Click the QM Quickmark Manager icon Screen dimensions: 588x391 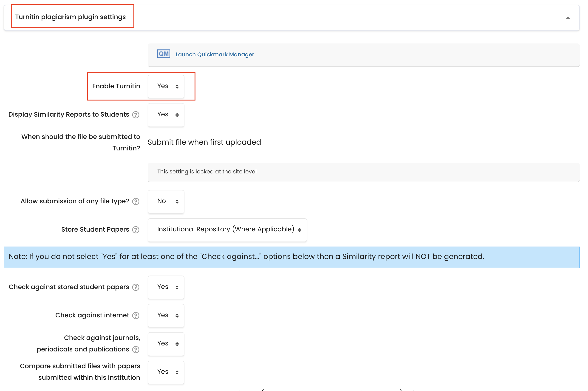(163, 54)
